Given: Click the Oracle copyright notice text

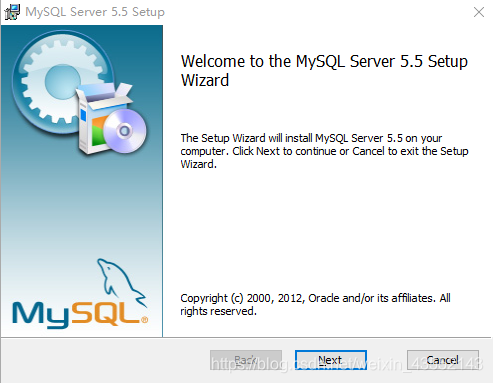Looking at the screenshot, I should click(315, 304).
